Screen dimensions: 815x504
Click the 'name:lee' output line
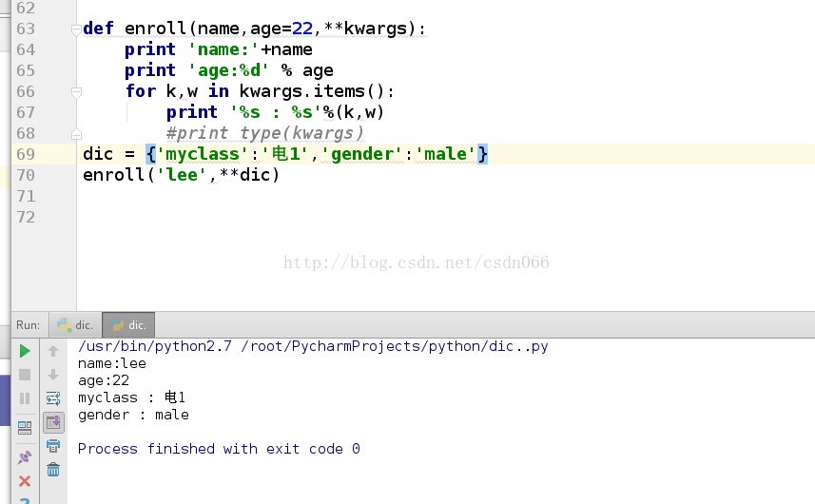(x=112, y=363)
